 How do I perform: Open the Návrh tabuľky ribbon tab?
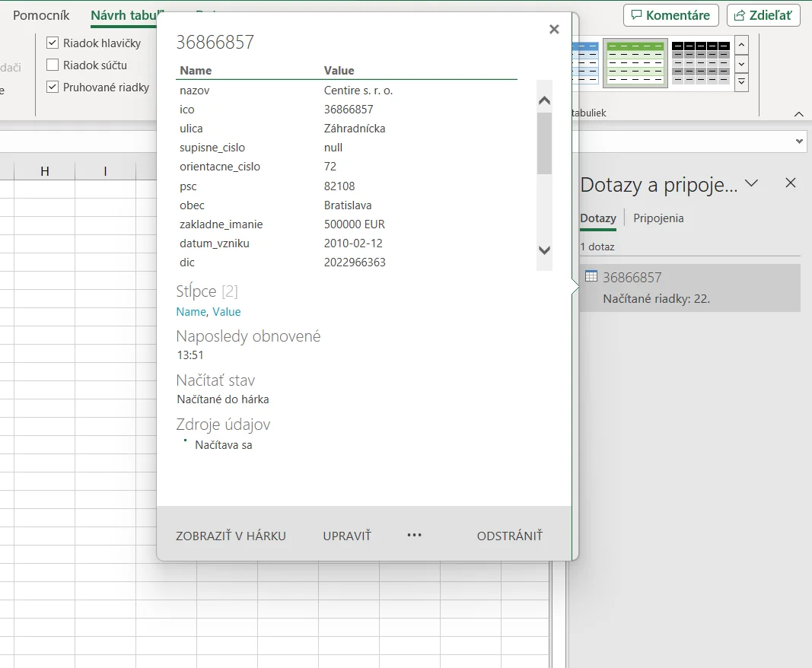(124, 15)
